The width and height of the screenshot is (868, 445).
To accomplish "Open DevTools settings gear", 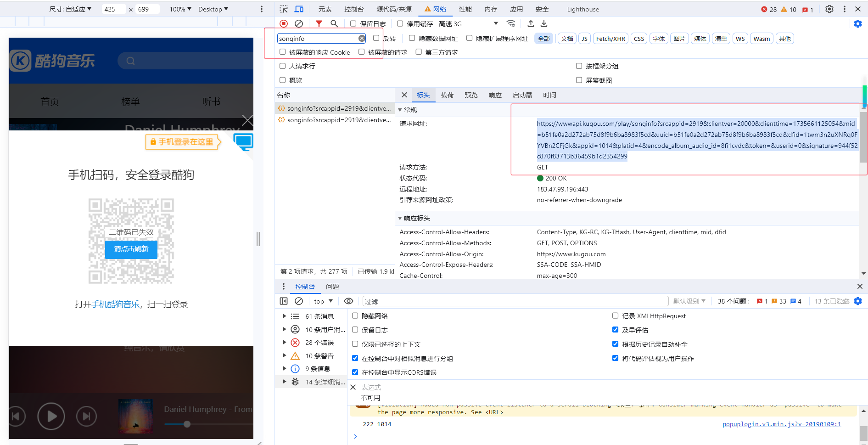I will 829,9.
